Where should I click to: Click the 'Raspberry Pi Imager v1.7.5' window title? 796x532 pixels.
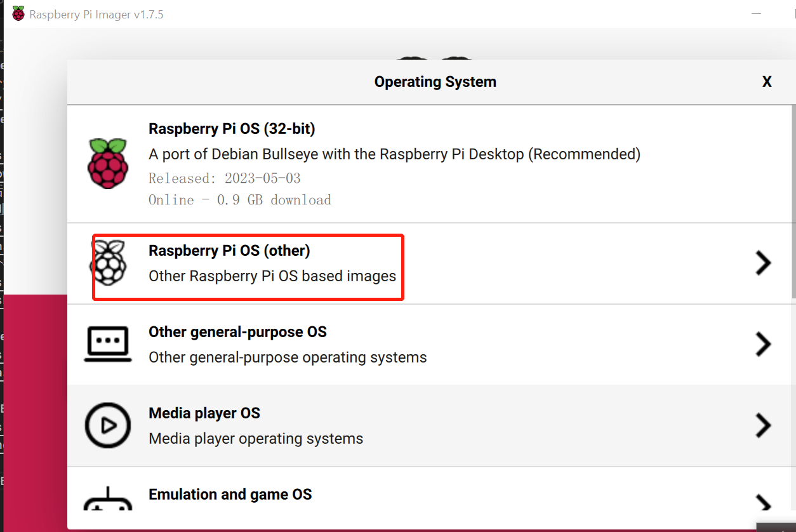[96, 14]
